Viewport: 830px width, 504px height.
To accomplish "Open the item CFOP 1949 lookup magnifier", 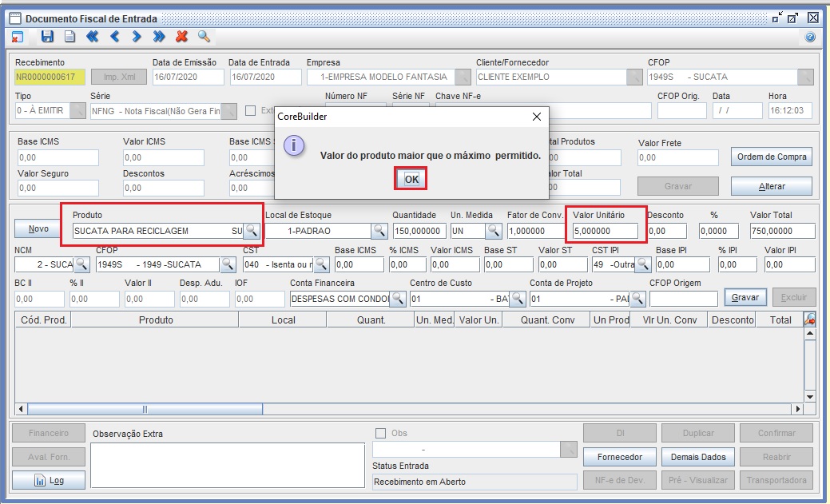I will 228,264.
